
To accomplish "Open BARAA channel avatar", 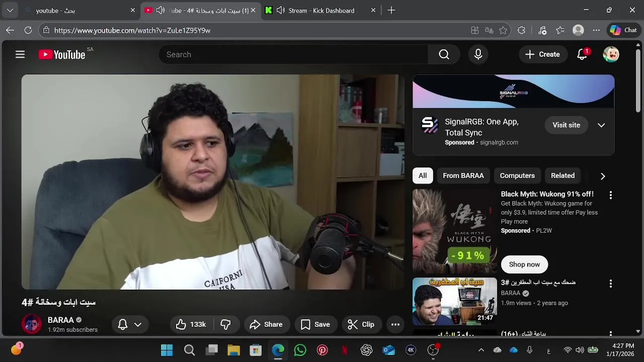I will coord(32,324).
